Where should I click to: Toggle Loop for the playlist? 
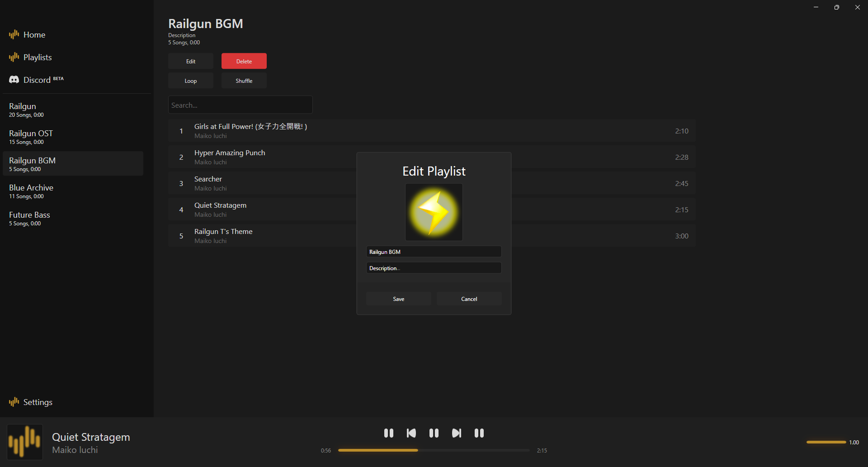click(191, 81)
